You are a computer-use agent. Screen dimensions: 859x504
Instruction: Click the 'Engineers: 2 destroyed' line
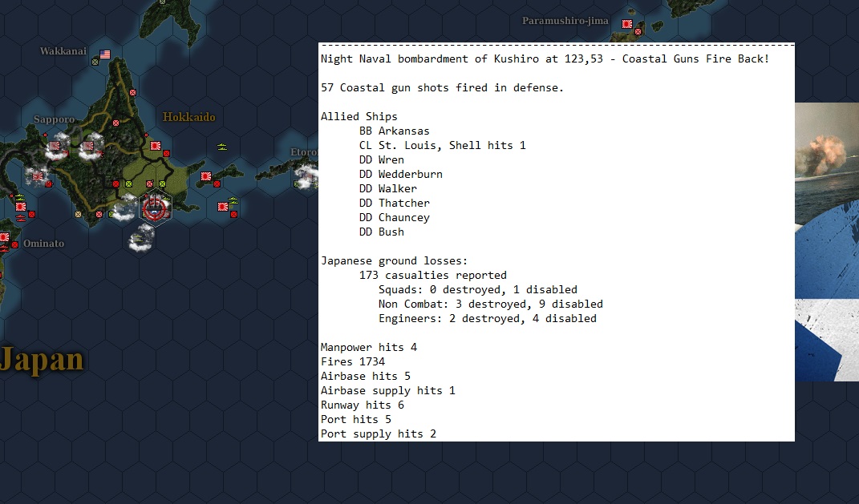coord(488,318)
